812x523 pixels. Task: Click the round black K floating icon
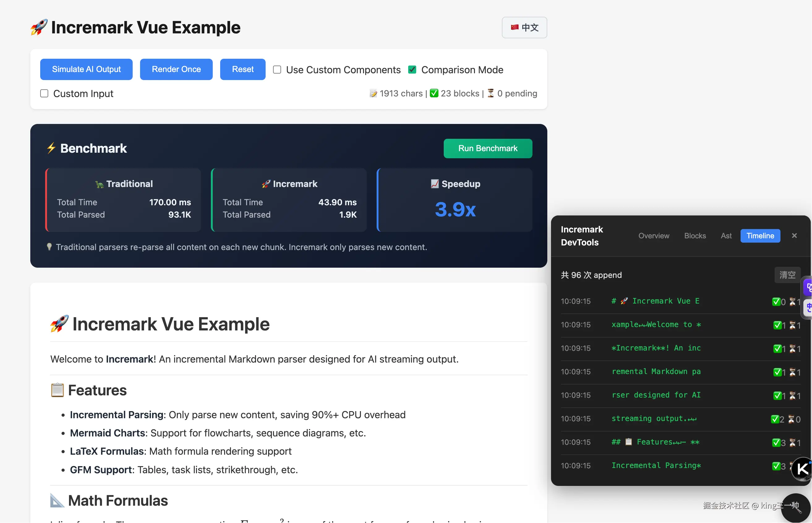click(802, 469)
